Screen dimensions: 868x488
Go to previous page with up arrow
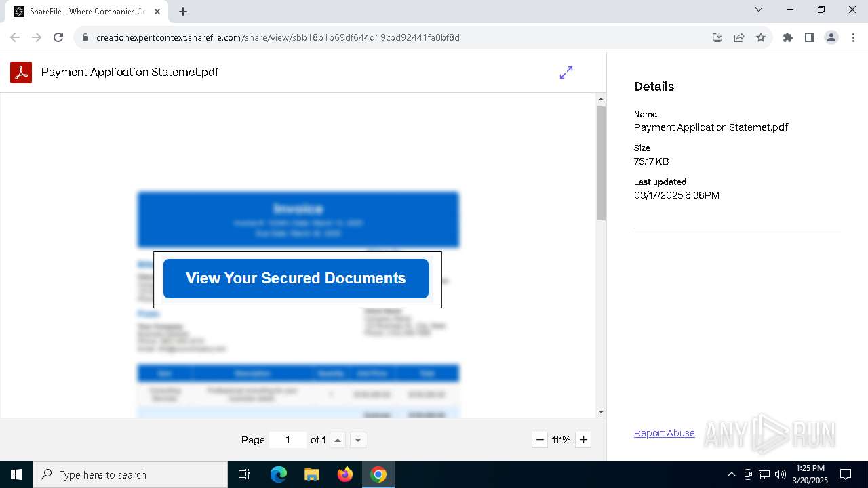coord(338,440)
